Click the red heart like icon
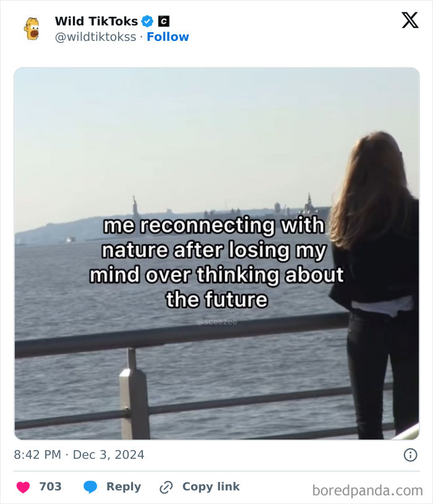Viewport: 433px width, 504px height. coord(23,487)
